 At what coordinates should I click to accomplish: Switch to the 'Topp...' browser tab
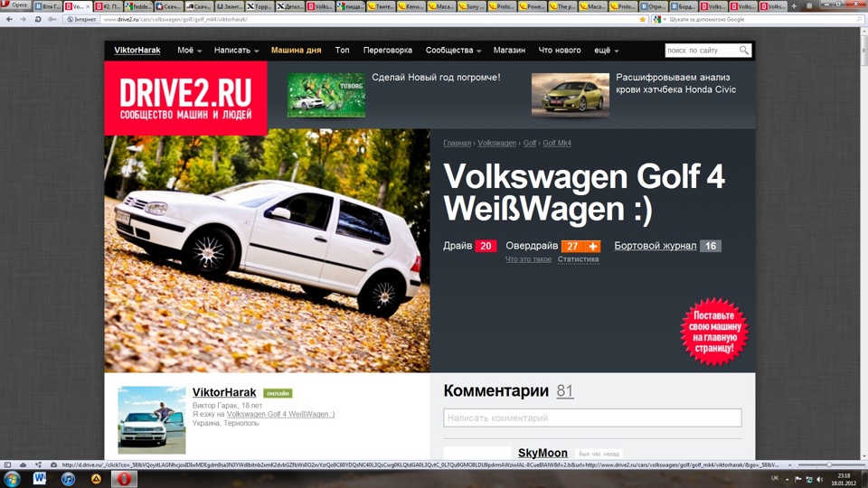[258, 6]
